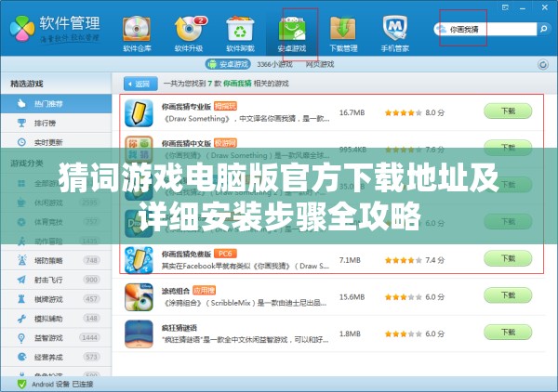
Task: Download 涂鸦组合
Action: pos(508,295)
